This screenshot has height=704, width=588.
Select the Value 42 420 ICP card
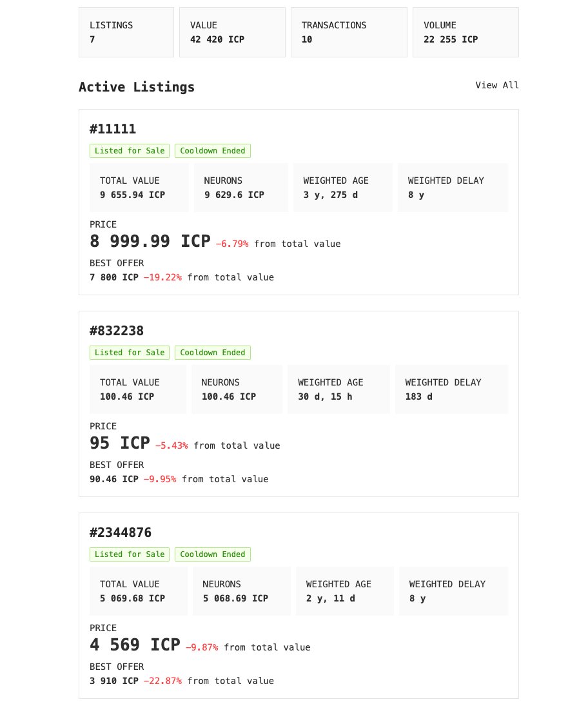coord(232,32)
